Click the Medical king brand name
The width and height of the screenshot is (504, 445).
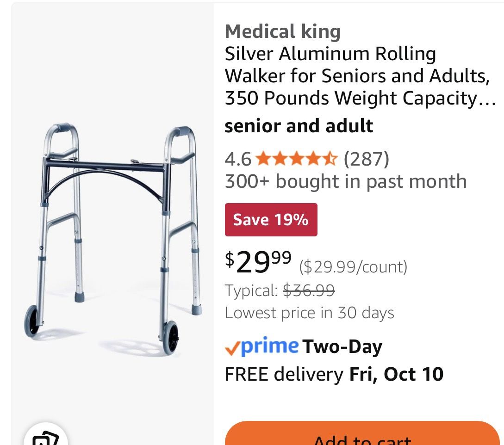tap(282, 31)
